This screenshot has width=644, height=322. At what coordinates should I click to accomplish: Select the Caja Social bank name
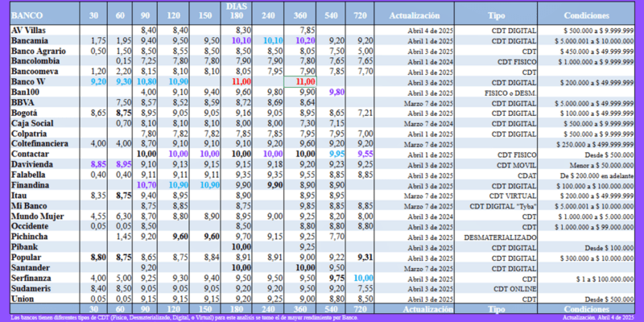[32, 123]
